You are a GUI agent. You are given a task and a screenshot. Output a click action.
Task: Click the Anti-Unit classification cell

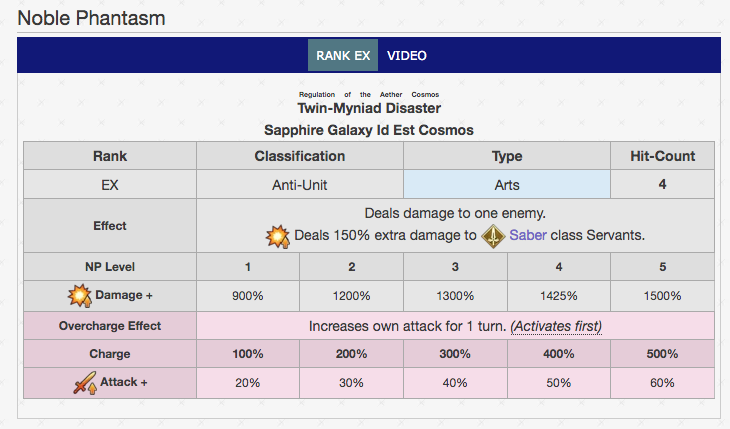(x=299, y=185)
